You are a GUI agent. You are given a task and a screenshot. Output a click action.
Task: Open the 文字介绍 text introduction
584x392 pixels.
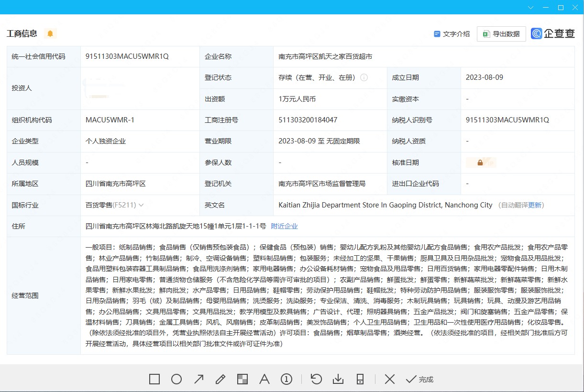click(x=452, y=34)
